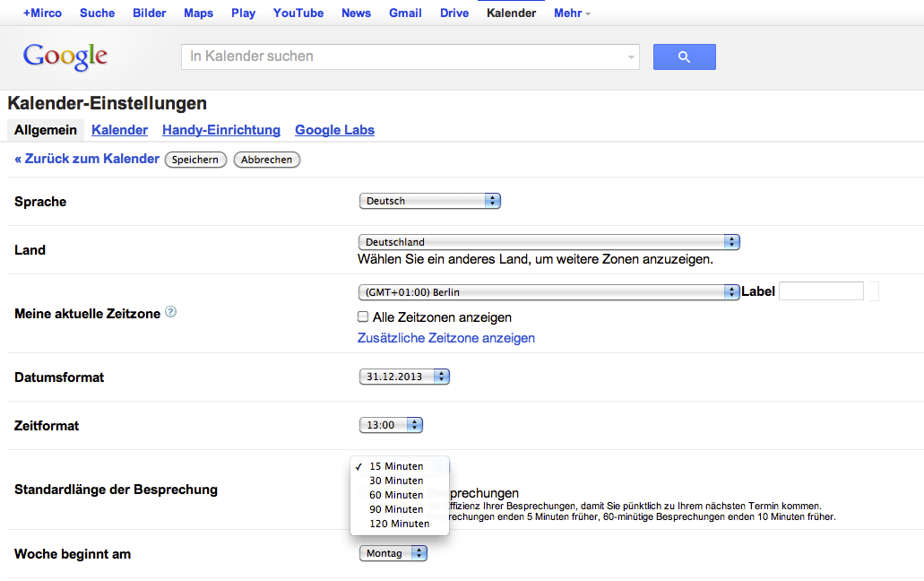Open the Datumsformat dropdown
The height and width of the screenshot is (581, 924).
click(x=404, y=377)
